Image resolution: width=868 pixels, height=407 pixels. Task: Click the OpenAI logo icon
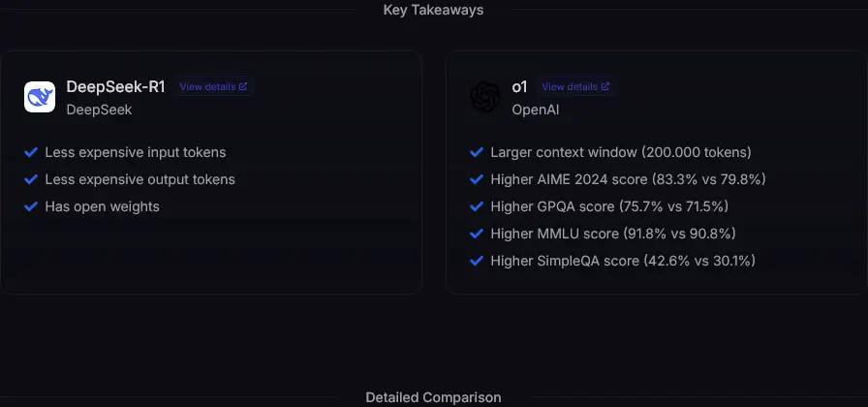(485, 97)
